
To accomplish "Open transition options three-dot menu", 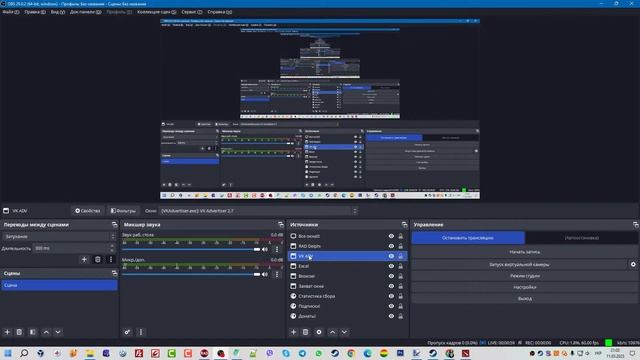I will click(x=111, y=260).
